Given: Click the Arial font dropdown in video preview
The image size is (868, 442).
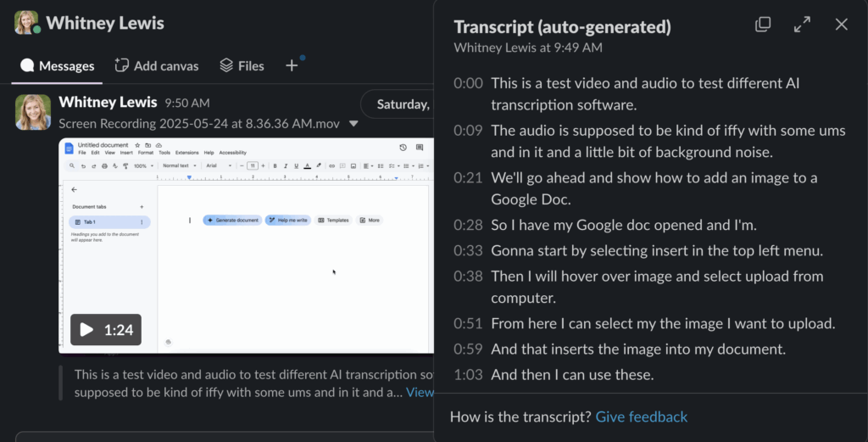Looking at the screenshot, I should point(219,165).
